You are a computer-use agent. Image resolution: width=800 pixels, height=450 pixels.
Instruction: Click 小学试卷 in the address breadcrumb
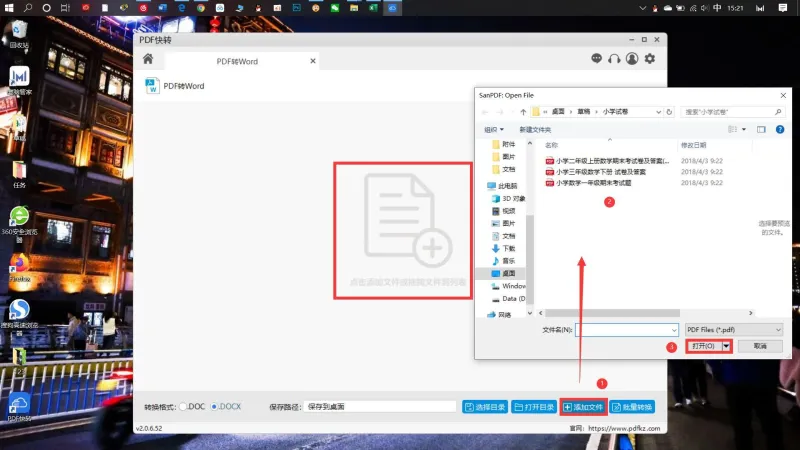pyautogui.click(x=615, y=112)
